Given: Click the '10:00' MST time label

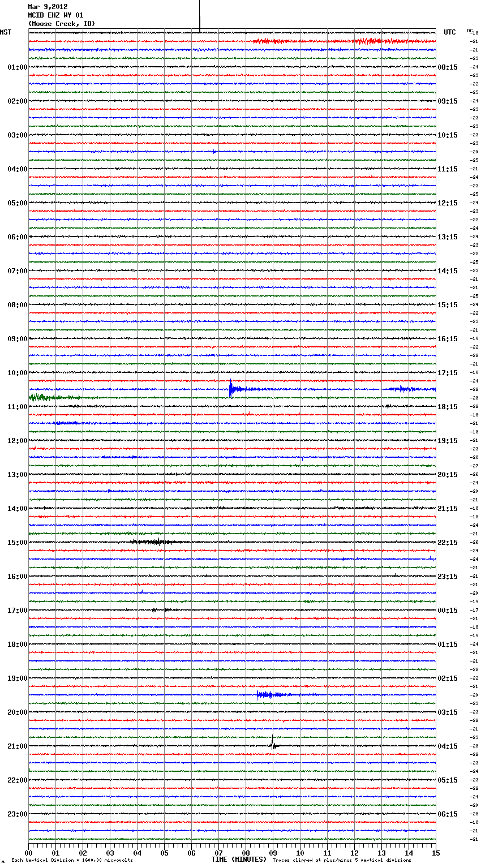Looking at the screenshot, I should (x=17, y=373).
